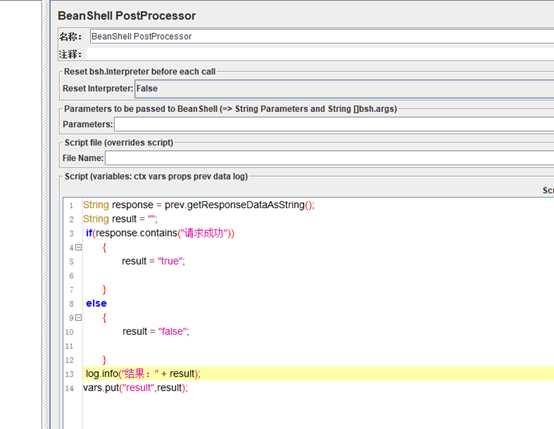The image size is (554, 429).
Task: Click the Script variables group label
Action: (x=156, y=176)
